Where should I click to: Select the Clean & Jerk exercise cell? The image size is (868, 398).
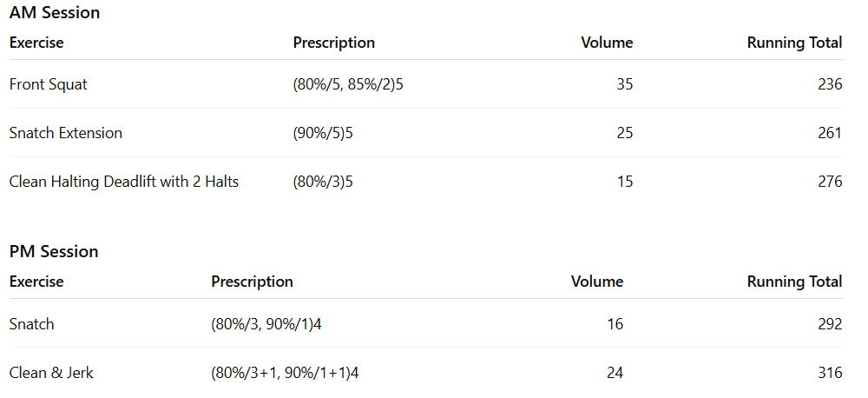(51, 373)
